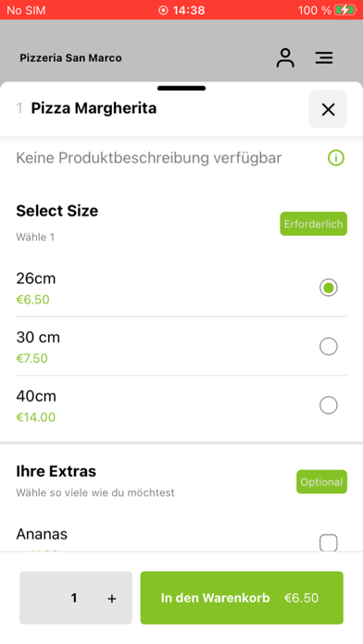Tap the quantity number 1 field
363x644 pixels.
(74, 598)
